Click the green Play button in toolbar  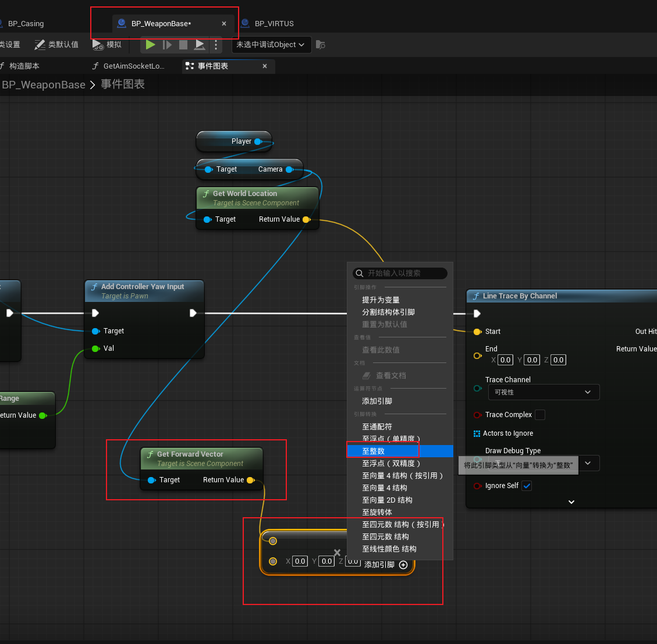(150, 44)
